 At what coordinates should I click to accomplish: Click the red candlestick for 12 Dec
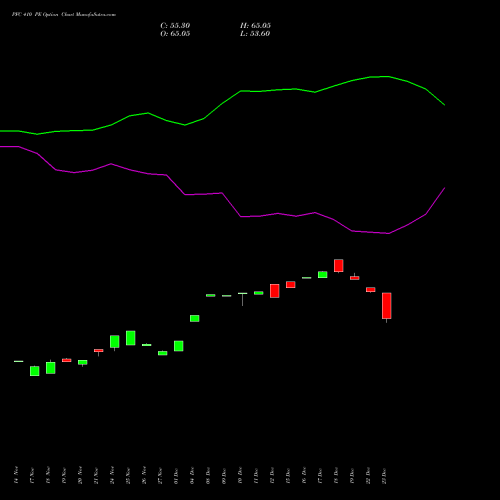[x=275, y=291]
